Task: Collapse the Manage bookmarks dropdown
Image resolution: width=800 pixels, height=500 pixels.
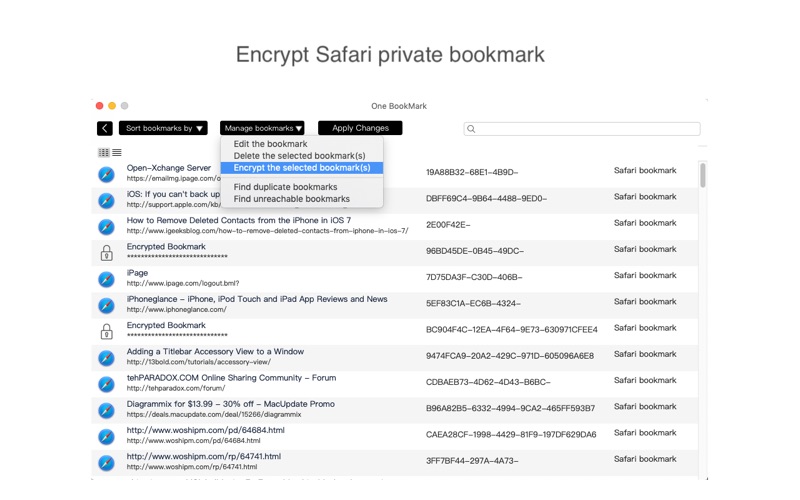Action: click(262, 128)
